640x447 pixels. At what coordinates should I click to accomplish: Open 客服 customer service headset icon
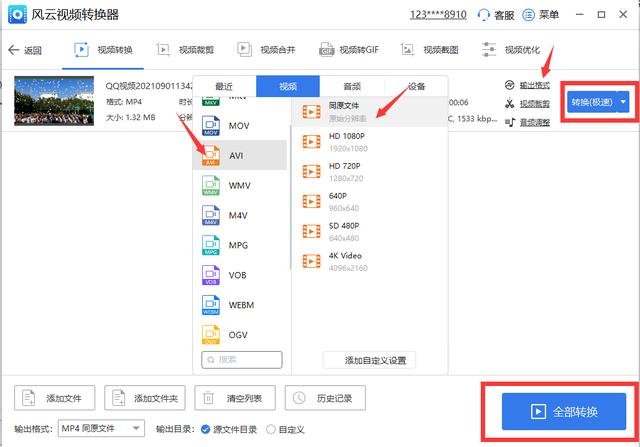(484, 15)
